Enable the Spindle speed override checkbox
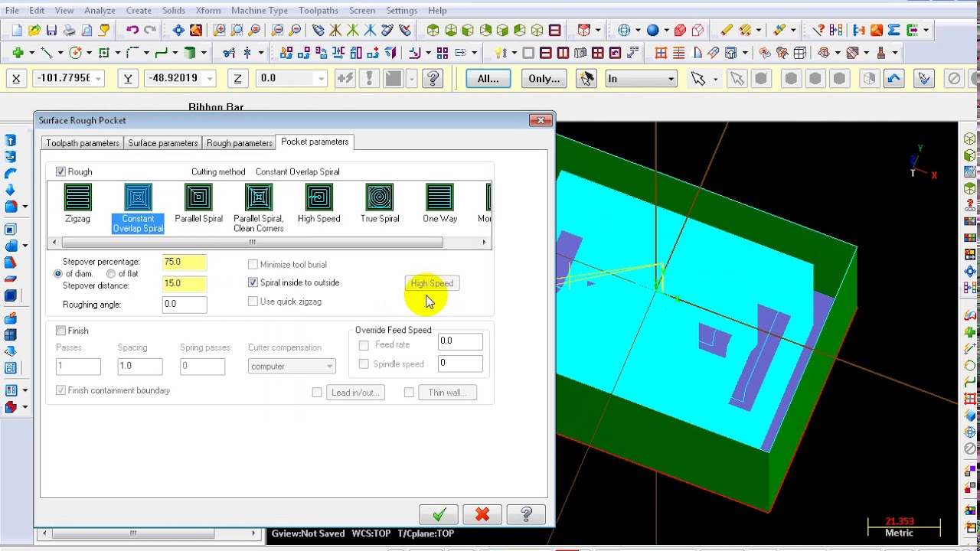Image resolution: width=980 pixels, height=551 pixels. click(x=364, y=364)
